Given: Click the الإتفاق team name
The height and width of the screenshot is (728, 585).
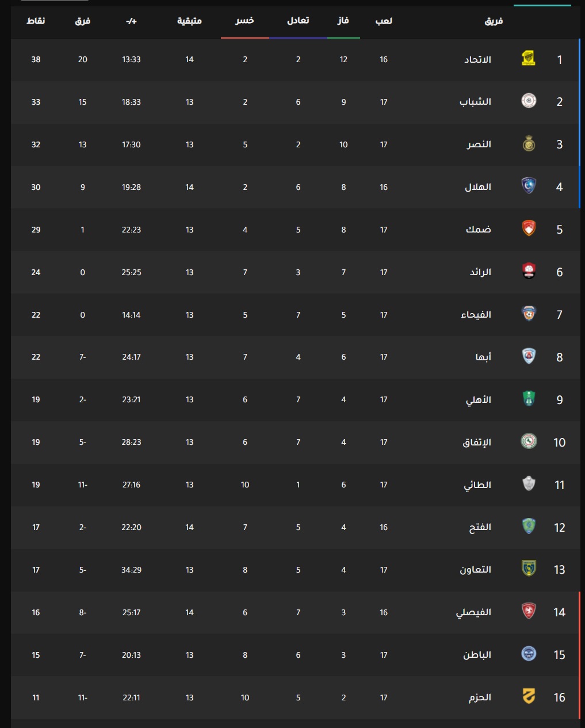Looking at the screenshot, I should tap(477, 443).
